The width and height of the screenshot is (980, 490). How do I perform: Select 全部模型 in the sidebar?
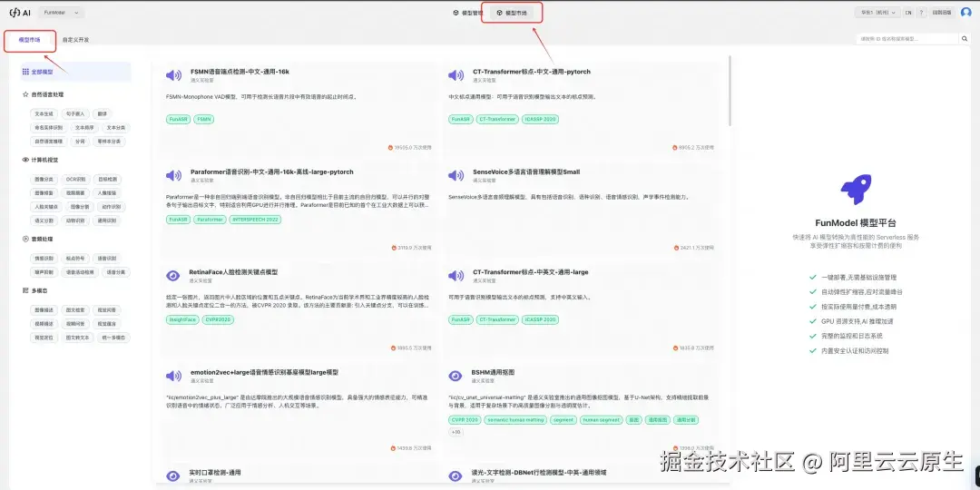pos(75,72)
